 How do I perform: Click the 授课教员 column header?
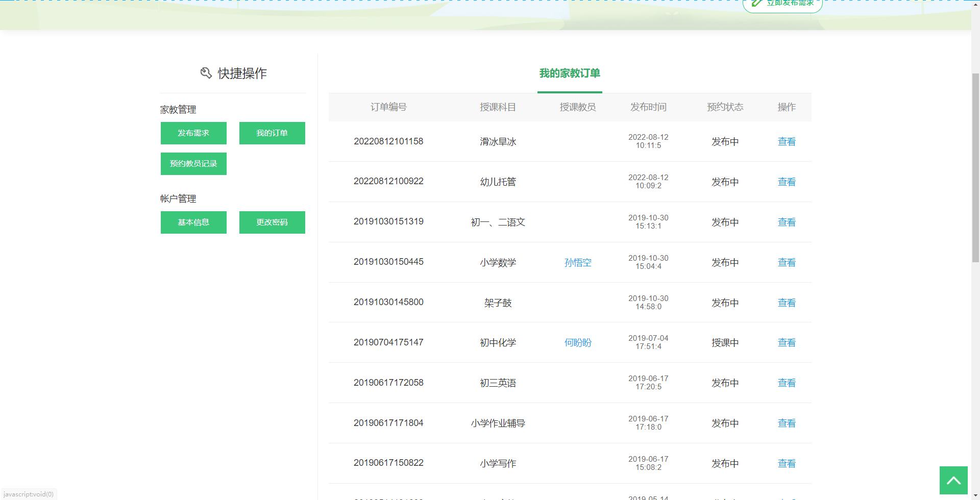point(578,107)
